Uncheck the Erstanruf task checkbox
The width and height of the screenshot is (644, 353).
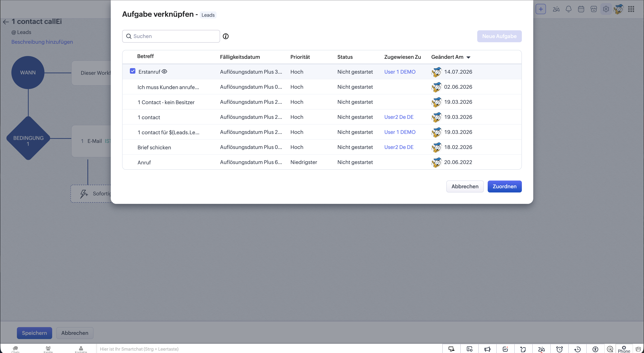(132, 71)
